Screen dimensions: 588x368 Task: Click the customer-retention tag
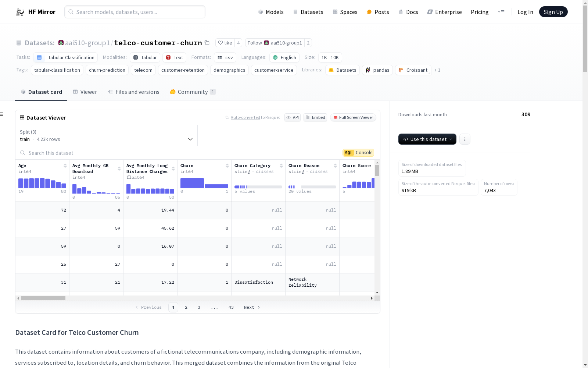[x=183, y=70]
